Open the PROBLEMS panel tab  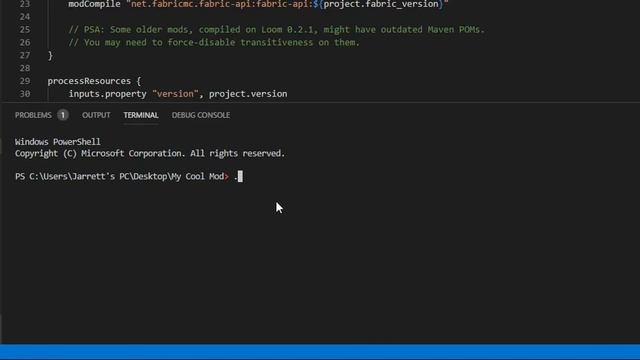(33, 115)
